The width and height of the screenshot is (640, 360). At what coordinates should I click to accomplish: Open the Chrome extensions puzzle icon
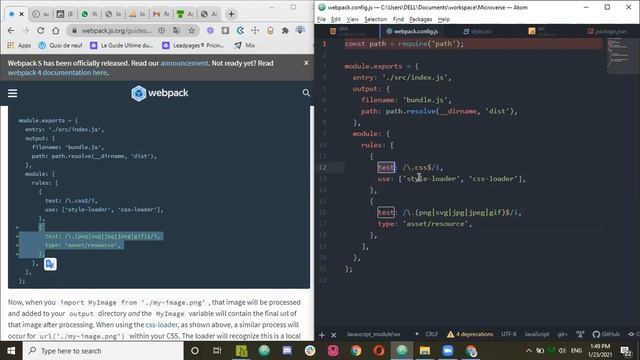(x=285, y=31)
